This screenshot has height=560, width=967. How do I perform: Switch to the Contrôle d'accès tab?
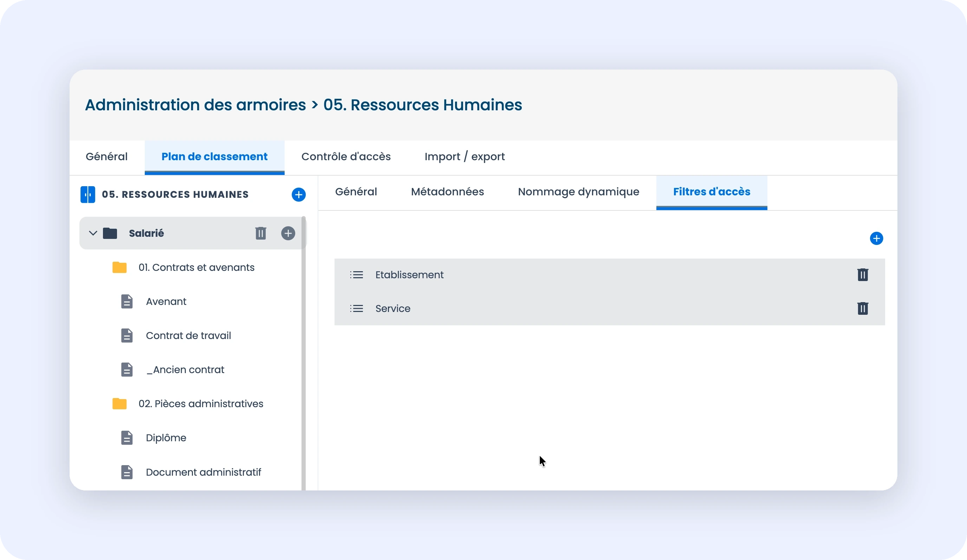[x=346, y=156]
